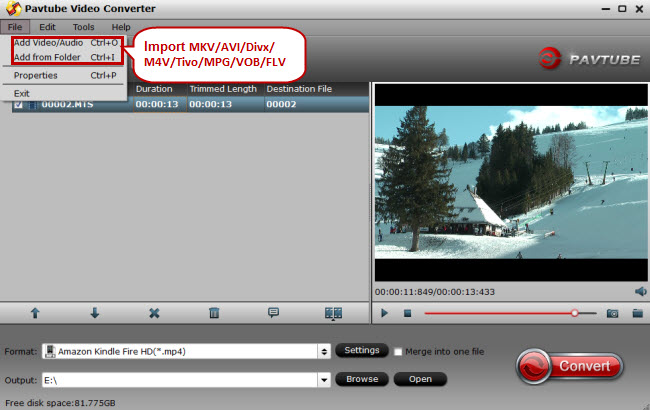Click the Trimmed Length column header

point(223,89)
